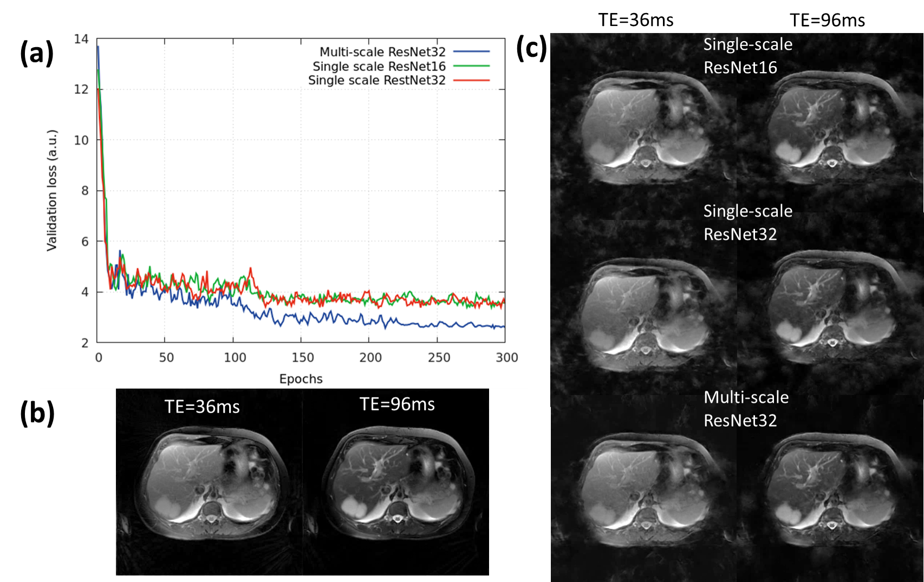Click the green Single scale ResNet16 legend line
Screen dimensions: 924x582
coord(471,66)
